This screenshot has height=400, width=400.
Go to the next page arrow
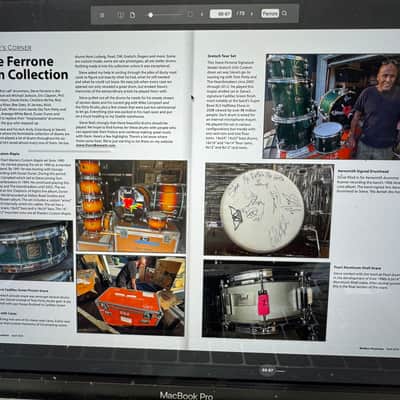(252, 14)
